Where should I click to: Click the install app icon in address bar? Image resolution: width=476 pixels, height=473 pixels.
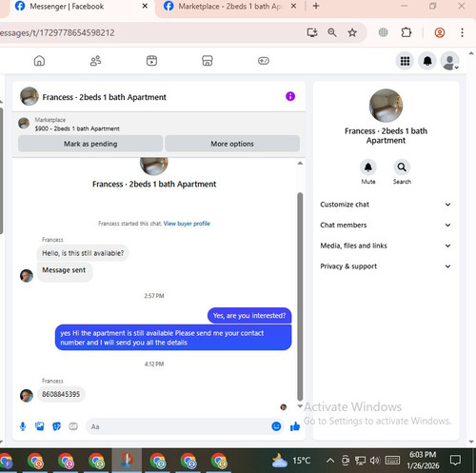(312, 32)
